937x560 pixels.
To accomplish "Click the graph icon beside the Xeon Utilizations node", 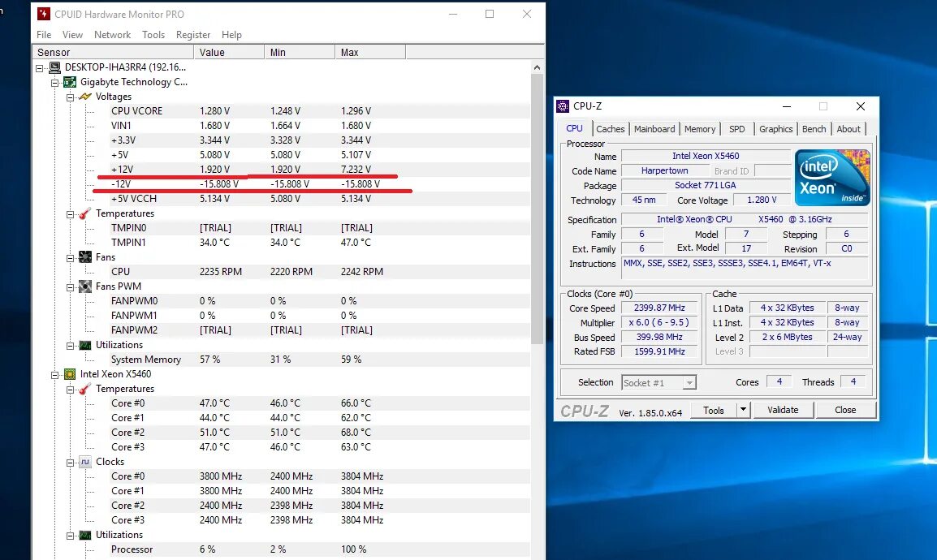I will click(85, 535).
